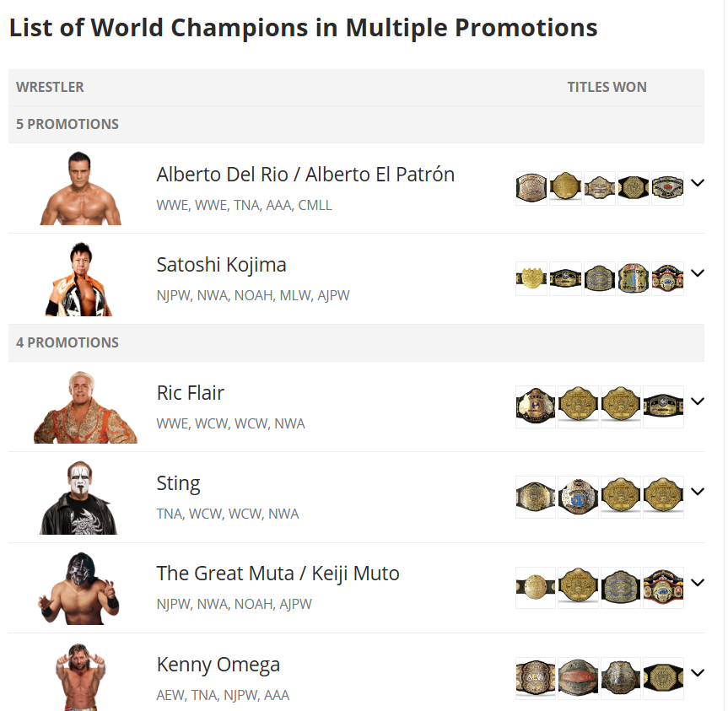
Task: Click second title belt in Sting row
Action: coord(578,497)
